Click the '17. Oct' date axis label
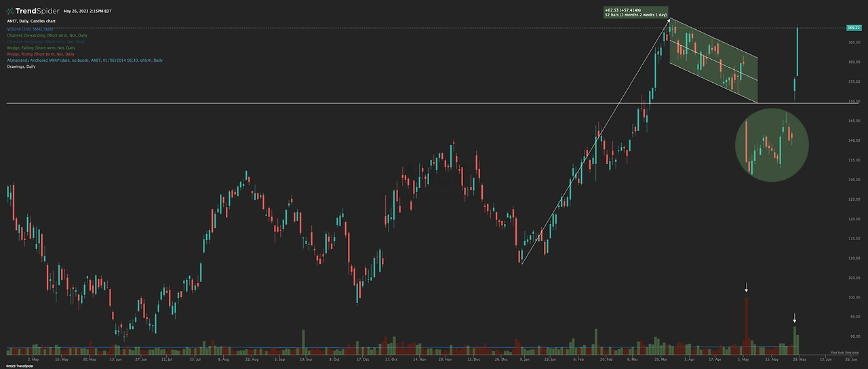This screenshot has height=369, width=868. (363, 360)
